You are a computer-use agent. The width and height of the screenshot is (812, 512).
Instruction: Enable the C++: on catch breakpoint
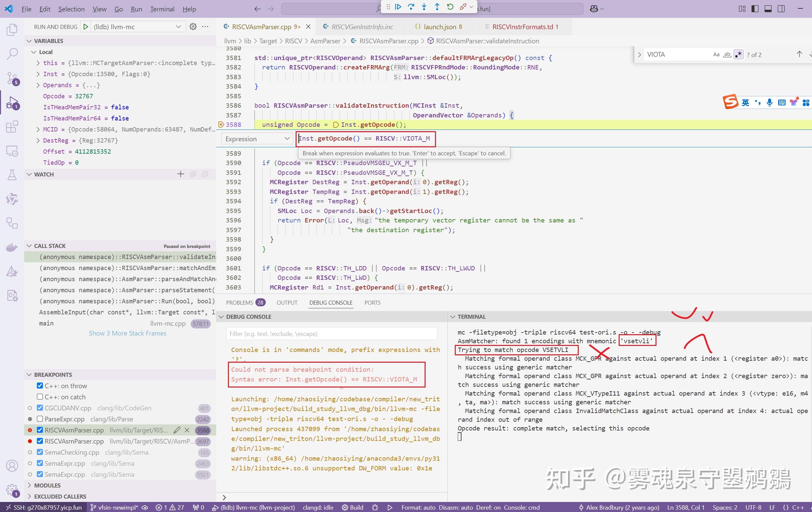40,397
